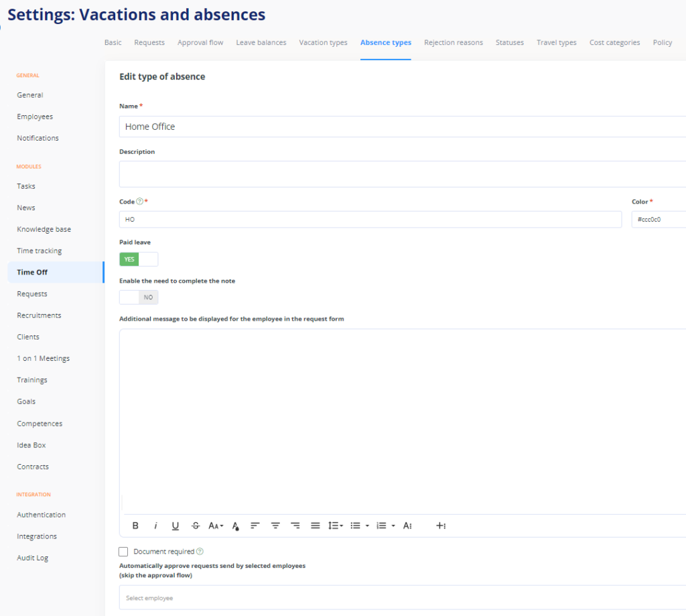Center align the message text
Viewport: 686px width, 616px height.
(x=275, y=526)
